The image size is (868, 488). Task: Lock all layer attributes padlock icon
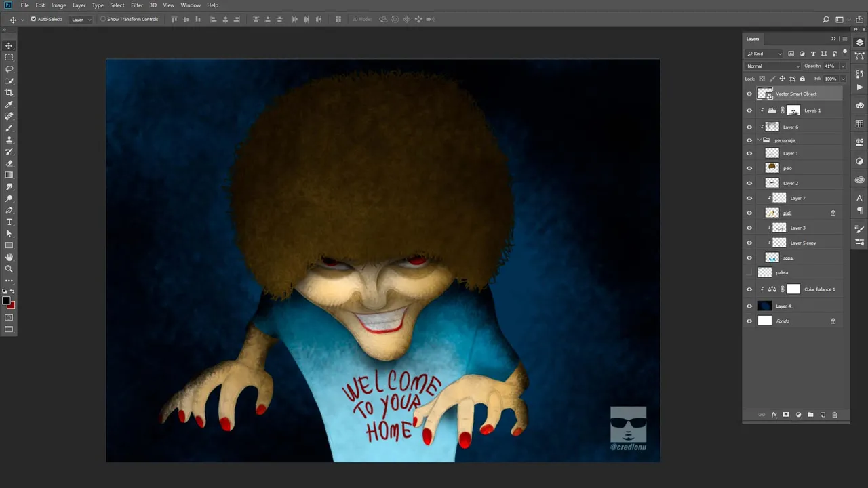[x=802, y=79]
